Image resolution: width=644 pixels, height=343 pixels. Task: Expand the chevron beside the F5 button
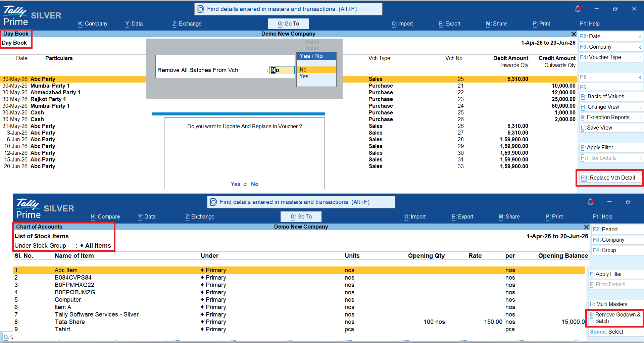point(640,77)
